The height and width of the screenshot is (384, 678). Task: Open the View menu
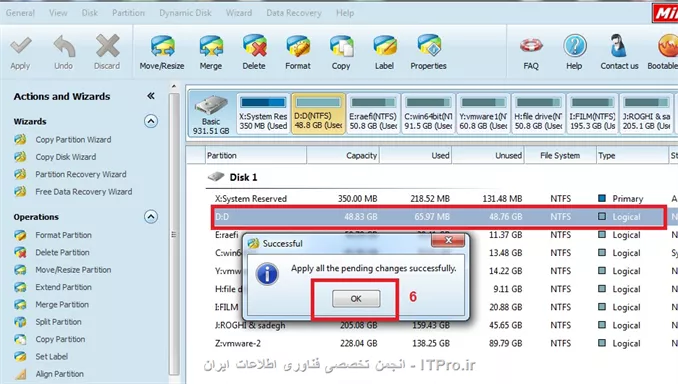pos(58,13)
